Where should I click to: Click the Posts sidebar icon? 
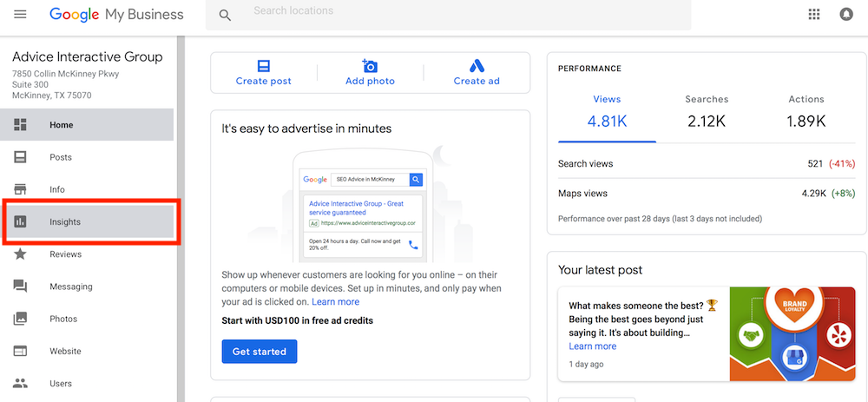pos(20,157)
